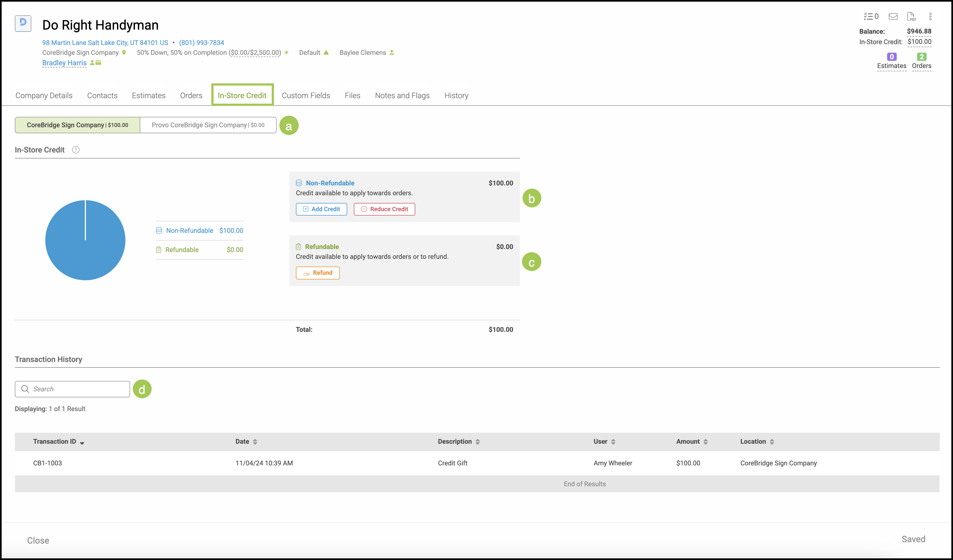Viewport: 953px width, 560px height.
Task: Click the Add Credit button
Action: 321,209
